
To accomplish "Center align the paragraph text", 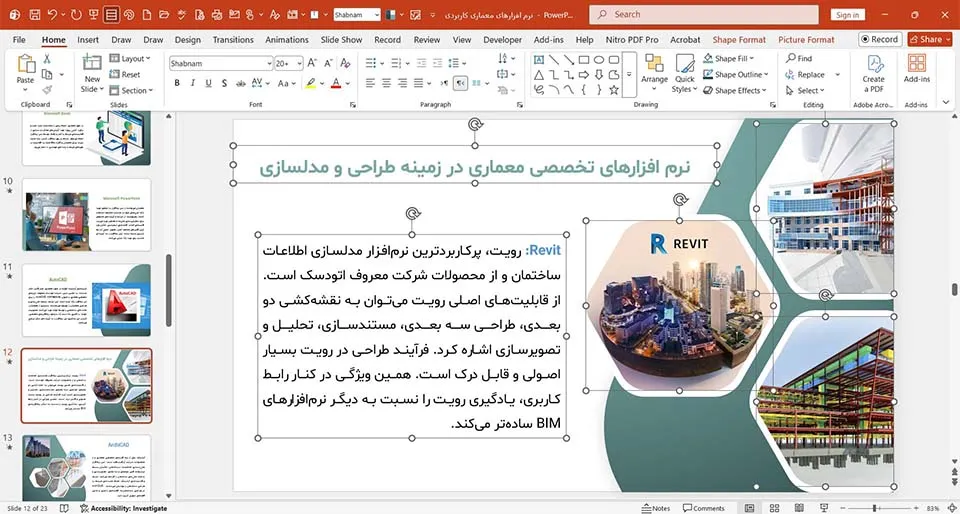I will [386, 83].
